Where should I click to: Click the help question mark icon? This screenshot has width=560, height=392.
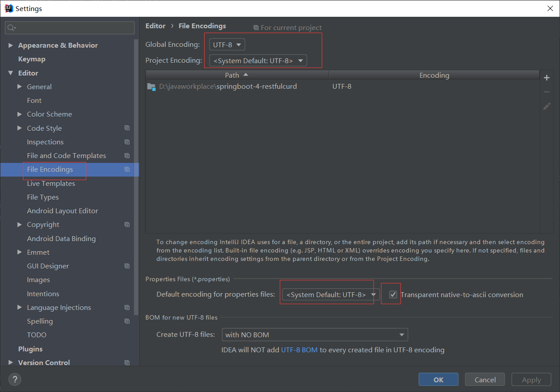pyautogui.click(x=15, y=379)
